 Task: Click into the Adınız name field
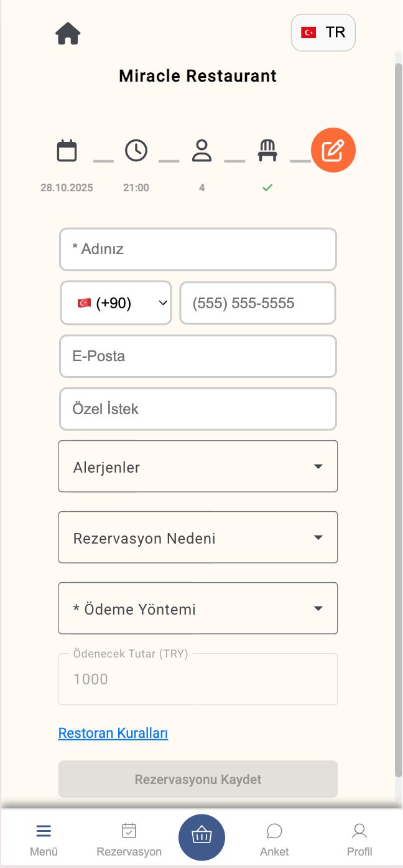(x=198, y=249)
